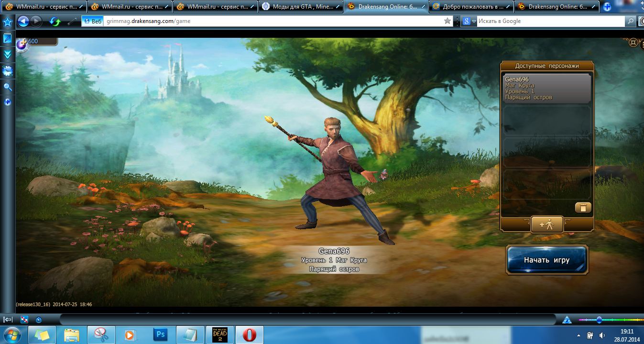Open the Snipping Tool from the taskbar
The height and width of the screenshot is (344, 644).
click(101, 335)
